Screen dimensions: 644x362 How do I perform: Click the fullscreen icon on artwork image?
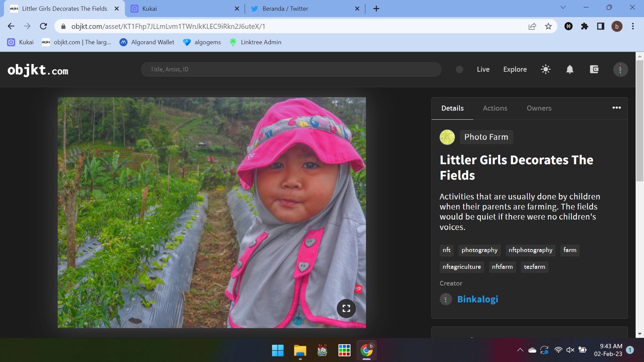[x=346, y=308]
